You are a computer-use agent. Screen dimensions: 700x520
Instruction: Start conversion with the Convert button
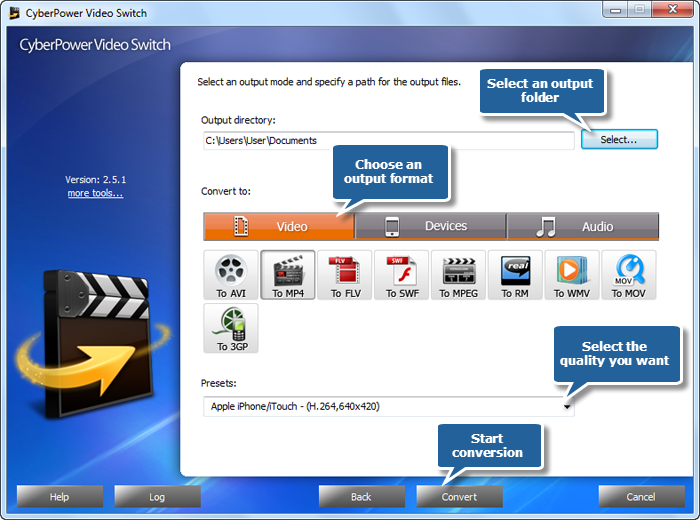[x=459, y=496]
